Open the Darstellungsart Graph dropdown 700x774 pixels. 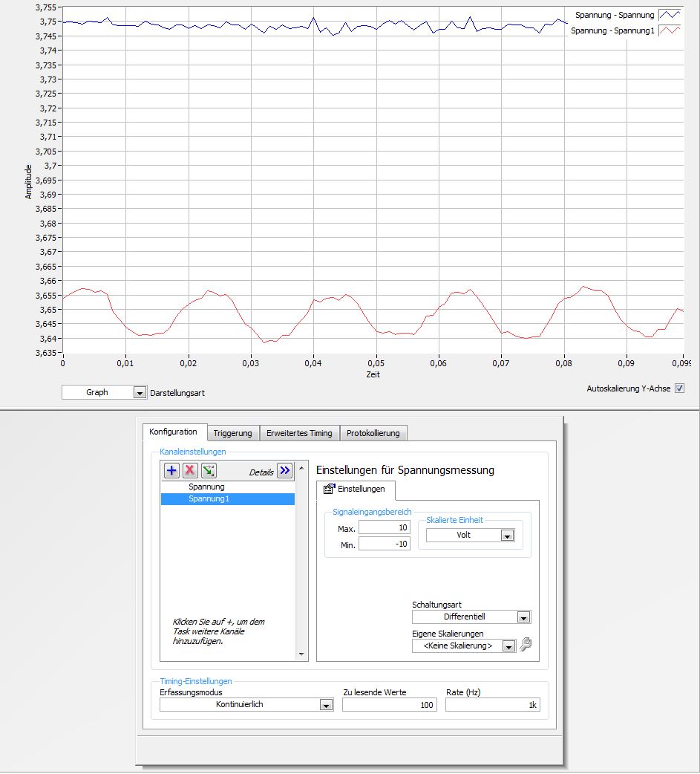coord(140,393)
